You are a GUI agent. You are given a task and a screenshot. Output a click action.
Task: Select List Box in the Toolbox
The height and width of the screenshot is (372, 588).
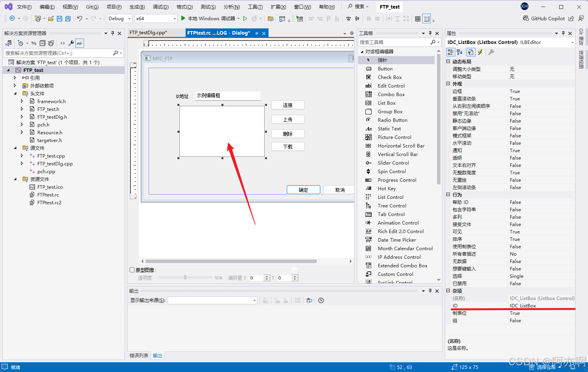pos(386,103)
